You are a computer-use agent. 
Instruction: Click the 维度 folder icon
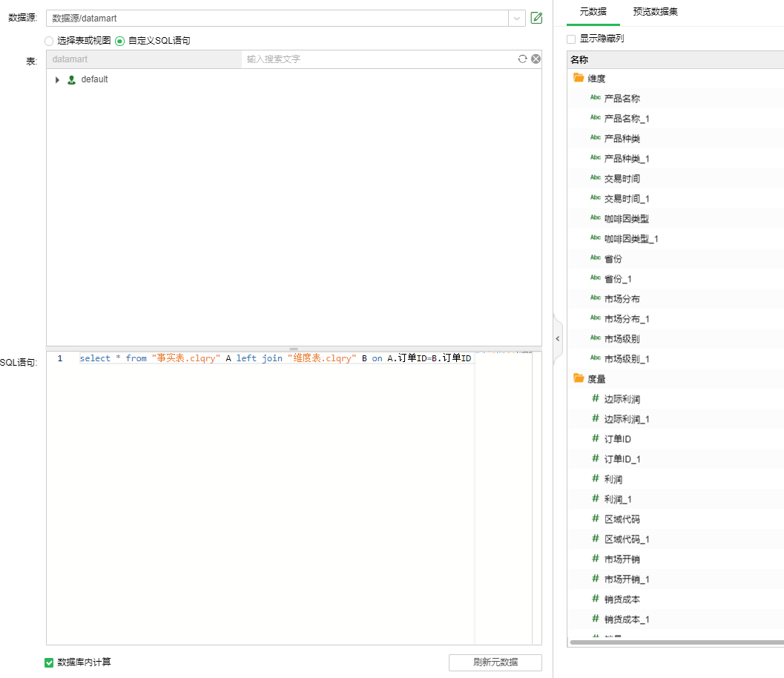[578, 77]
